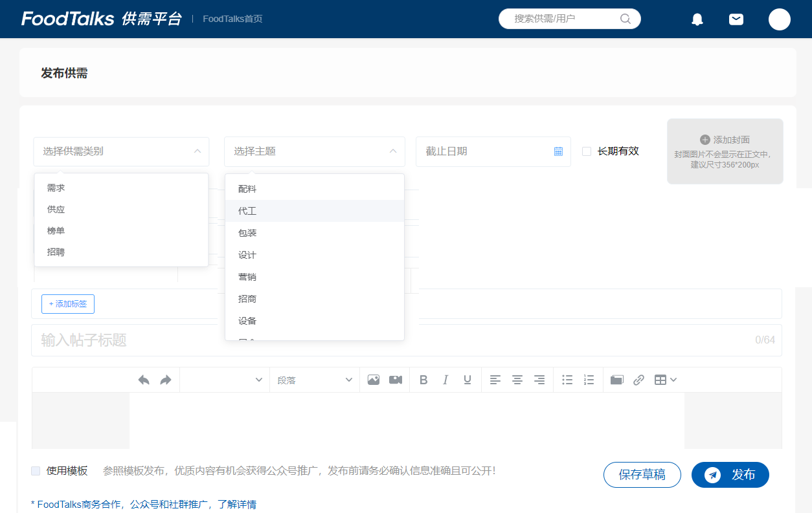Screen dimensions: 812x513
Task: Undo the last edit
Action: (x=144, y=380)
